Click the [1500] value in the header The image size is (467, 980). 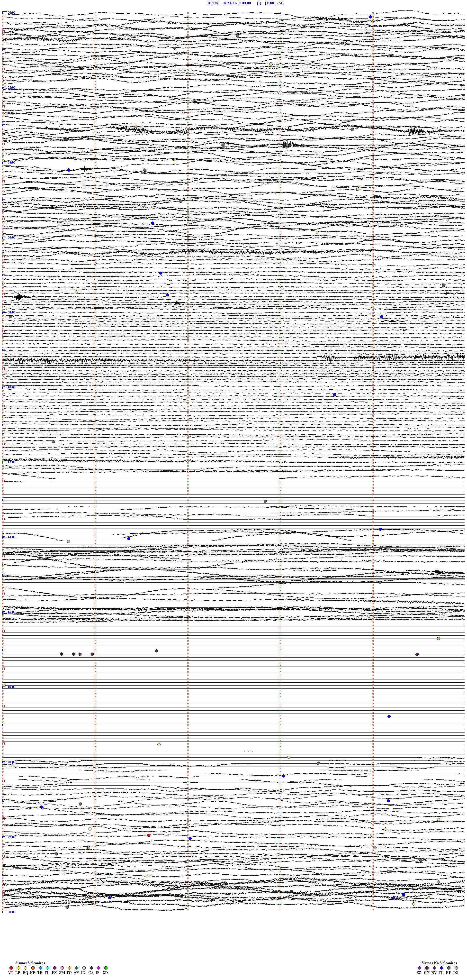tap(270, 3)
